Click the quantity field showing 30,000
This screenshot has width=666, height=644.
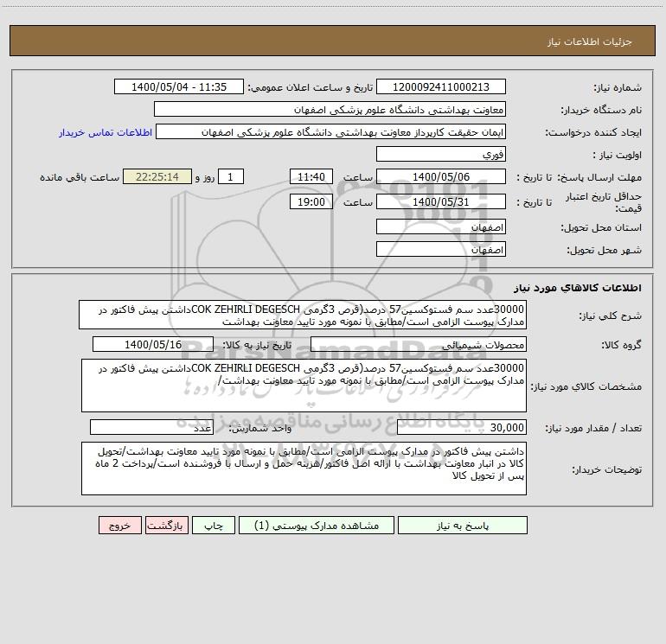(x=462, y=428)
